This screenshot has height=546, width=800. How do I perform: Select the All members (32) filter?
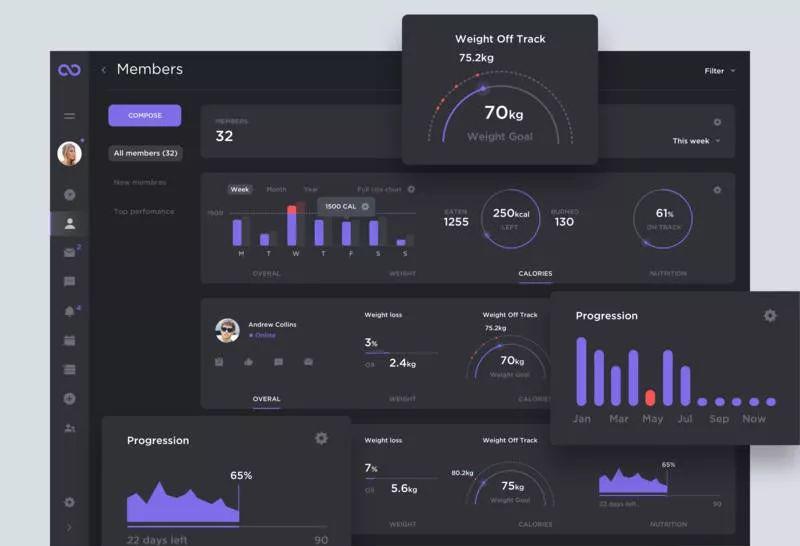[145, 153]
